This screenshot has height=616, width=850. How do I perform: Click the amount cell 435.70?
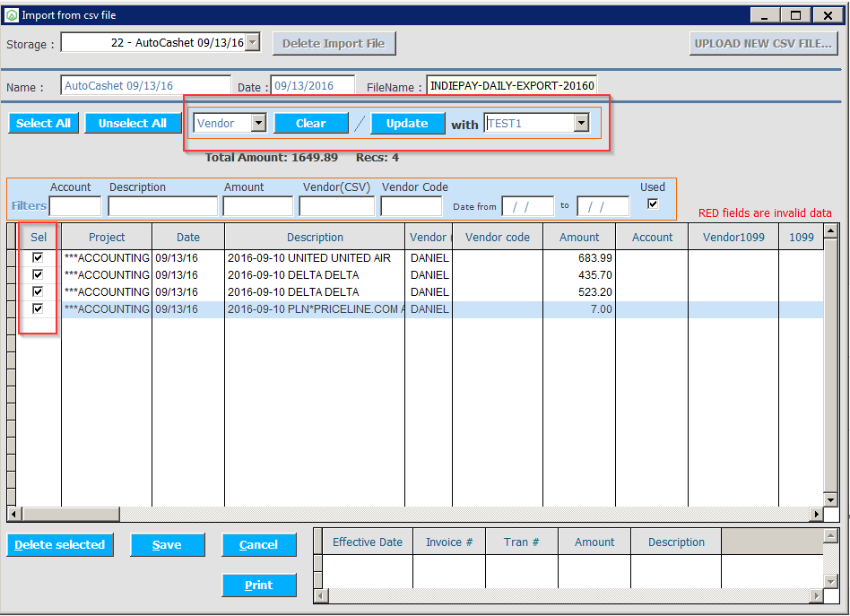click(x=579, y=275)
